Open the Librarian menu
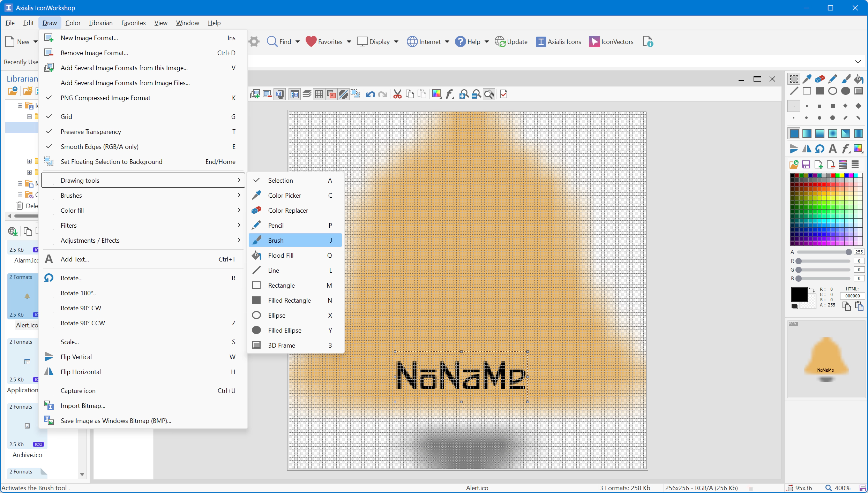Screen dimensions: 868x493 [100, 23]
